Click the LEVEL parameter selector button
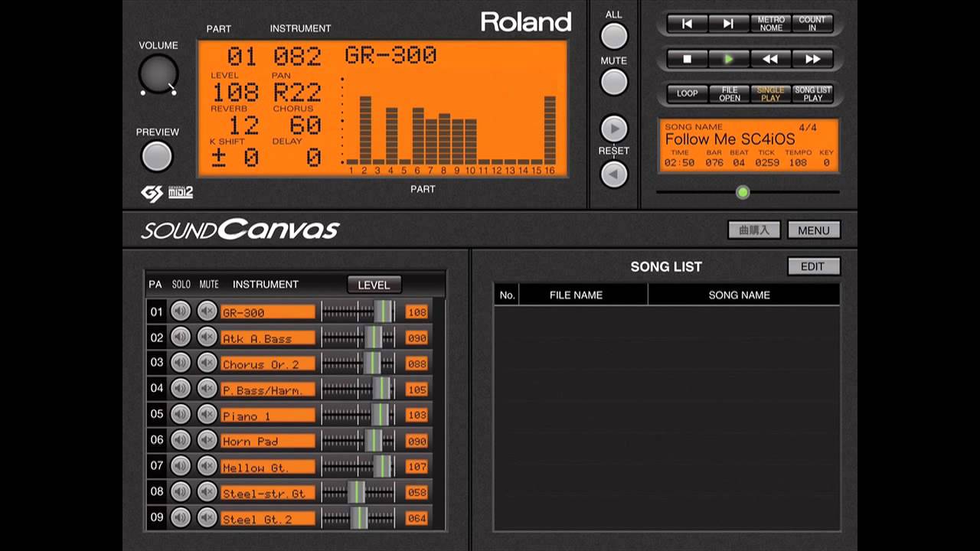 (x=374, y=285)
